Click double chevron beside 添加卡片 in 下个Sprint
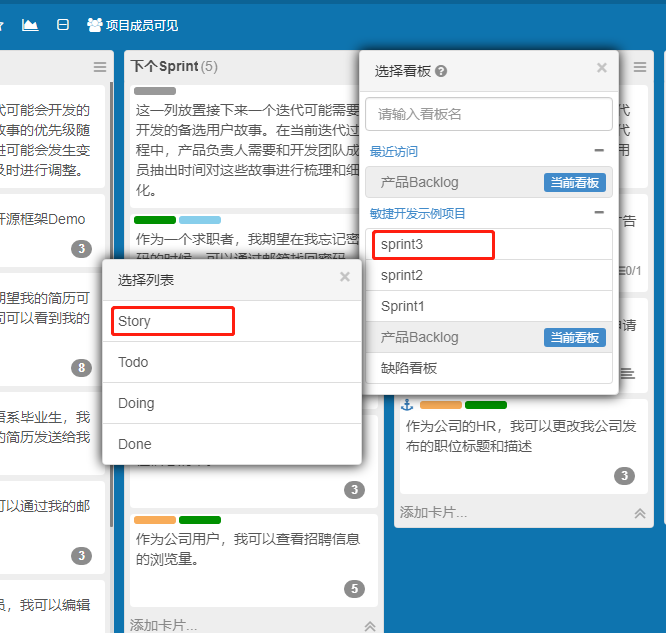Image resolution: width=666 pixels, height=633 pixels. pos(370,626)
